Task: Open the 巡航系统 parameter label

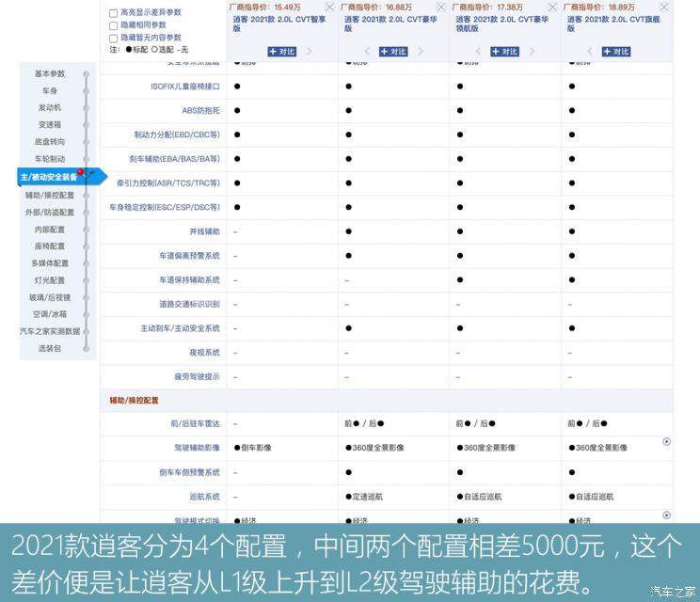Action: tap(204, 497)
